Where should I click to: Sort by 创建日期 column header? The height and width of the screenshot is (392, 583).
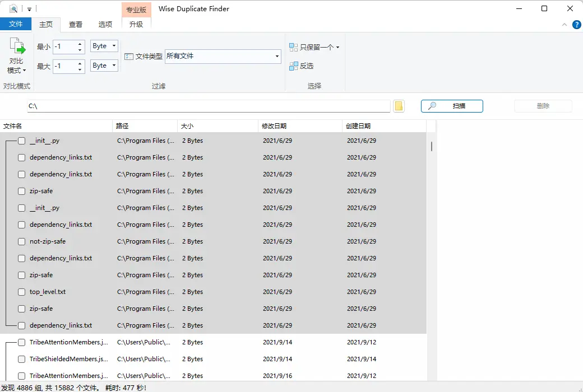384,126
